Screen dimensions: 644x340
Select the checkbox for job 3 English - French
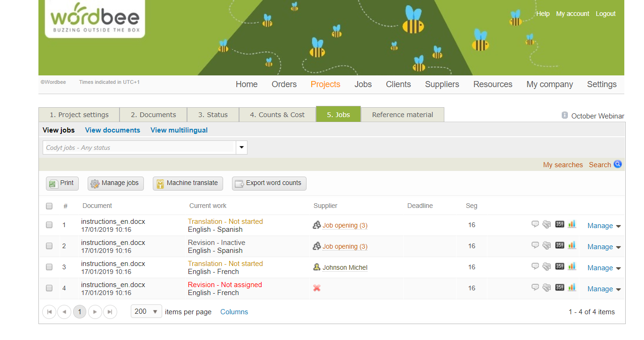coord(49,267)
